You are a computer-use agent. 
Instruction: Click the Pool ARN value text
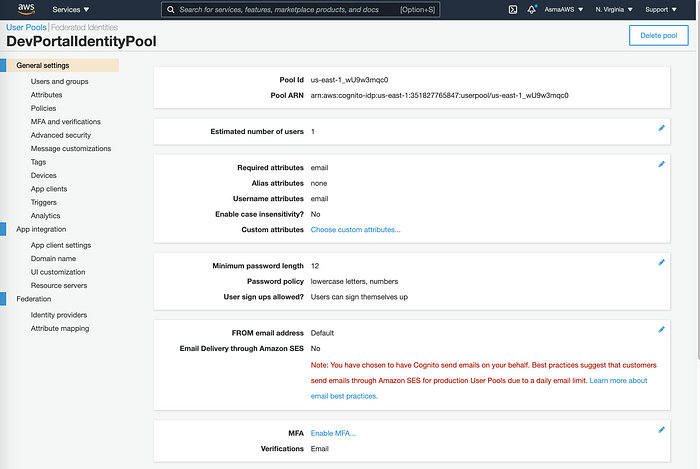tap(439, 95)
